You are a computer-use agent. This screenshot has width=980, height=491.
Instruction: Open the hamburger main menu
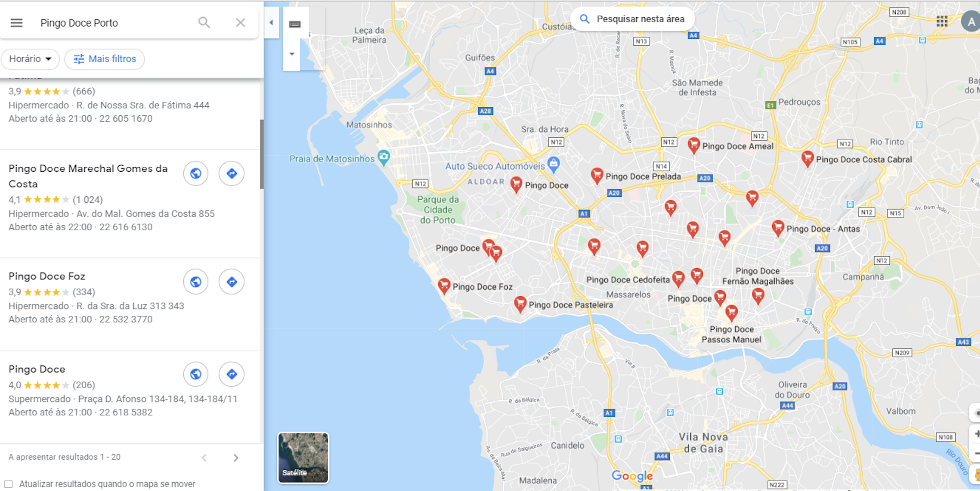17,23
